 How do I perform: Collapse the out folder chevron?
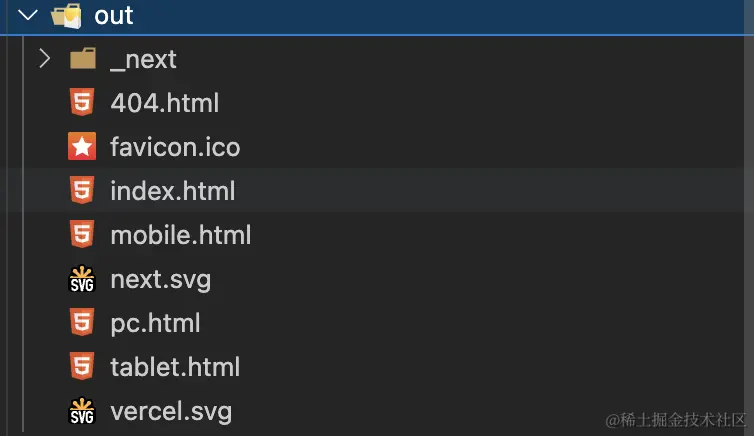point(28,15)
